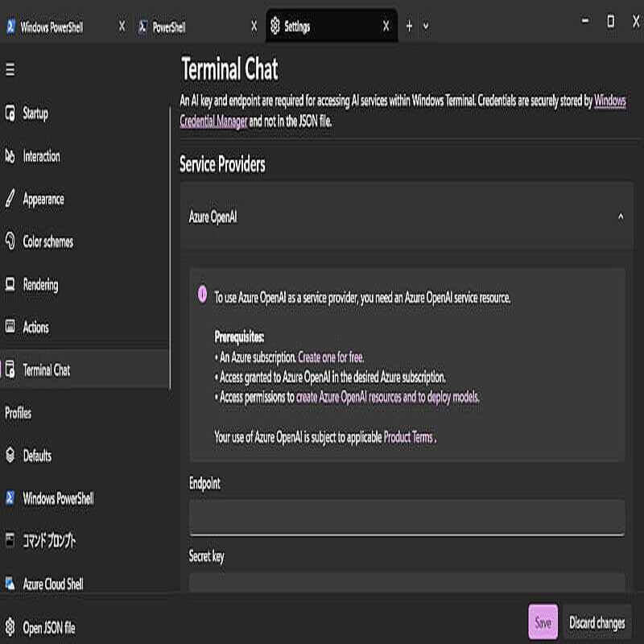This screenshot has height=644, width=644.
Task: Open the new tab dropdown arrow
Action: 426,27
